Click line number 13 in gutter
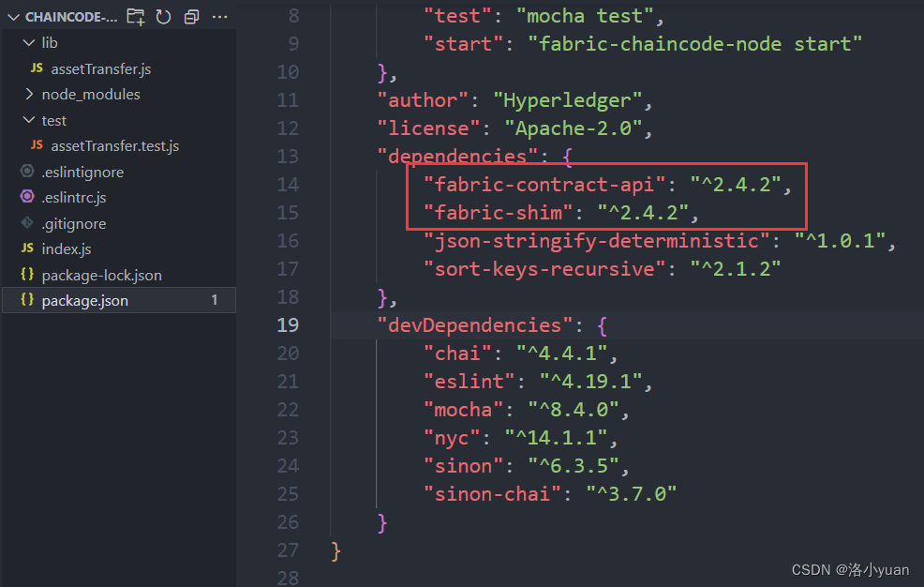The height and width of the screenshot is (587, 924). tap(288, 157)
